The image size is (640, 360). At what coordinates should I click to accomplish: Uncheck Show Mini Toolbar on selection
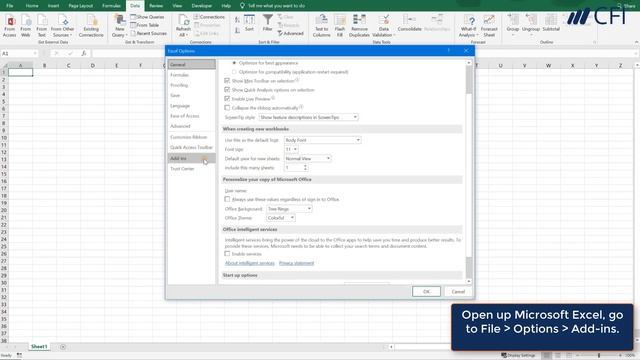tap(227, 80)
